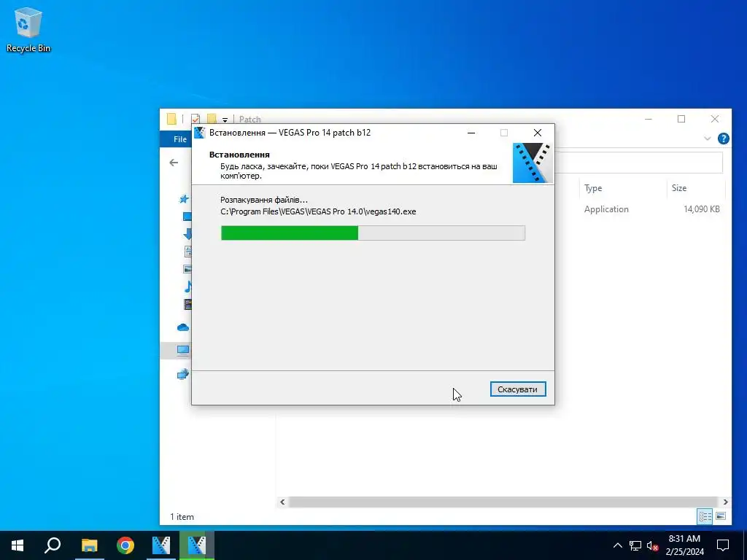Select the Documents icon in Explorer sidebar

click(x=188, y=252)
